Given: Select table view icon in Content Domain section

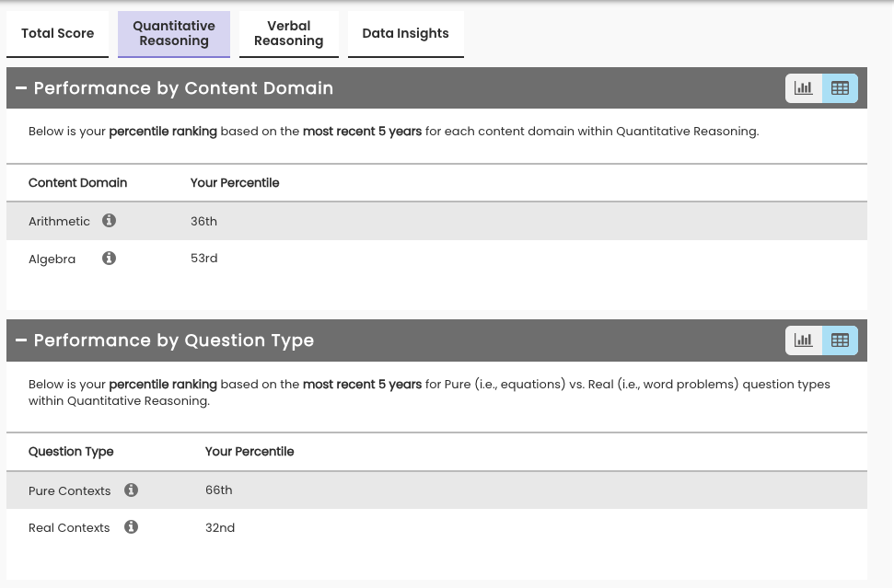Looking at the screenshot, I should point(840,88).
